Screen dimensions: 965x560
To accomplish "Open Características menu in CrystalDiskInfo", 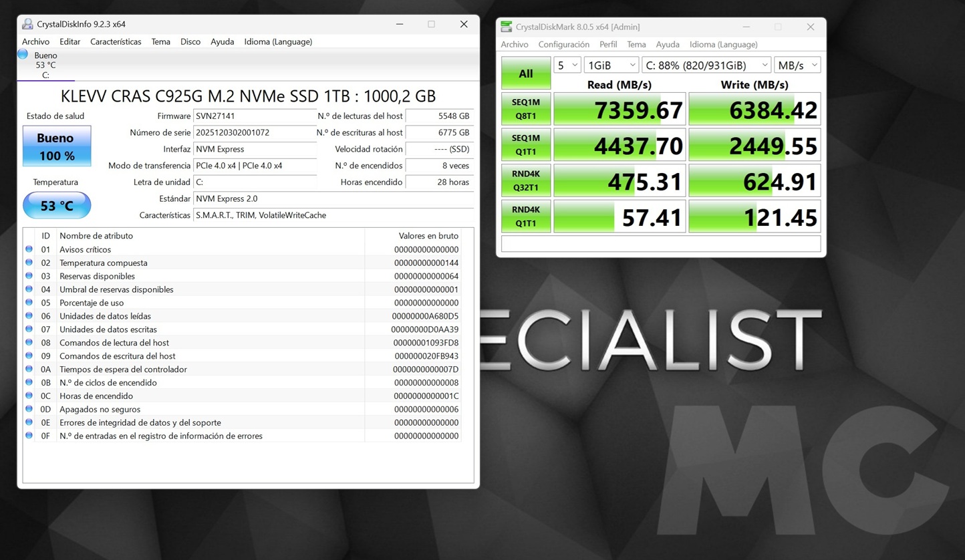I will 116,41.
